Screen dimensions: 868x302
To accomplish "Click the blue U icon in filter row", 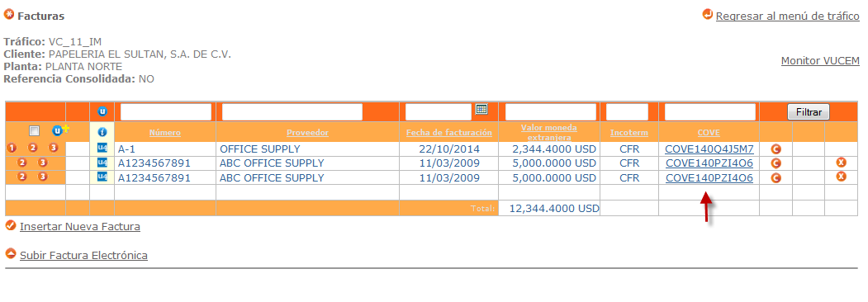I will 102,111.
